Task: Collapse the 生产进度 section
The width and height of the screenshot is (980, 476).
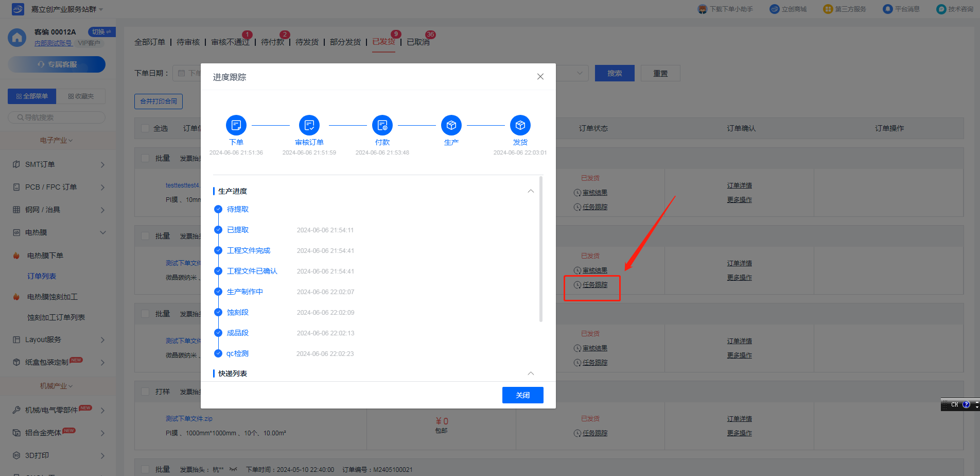Action: click(531, 191)
